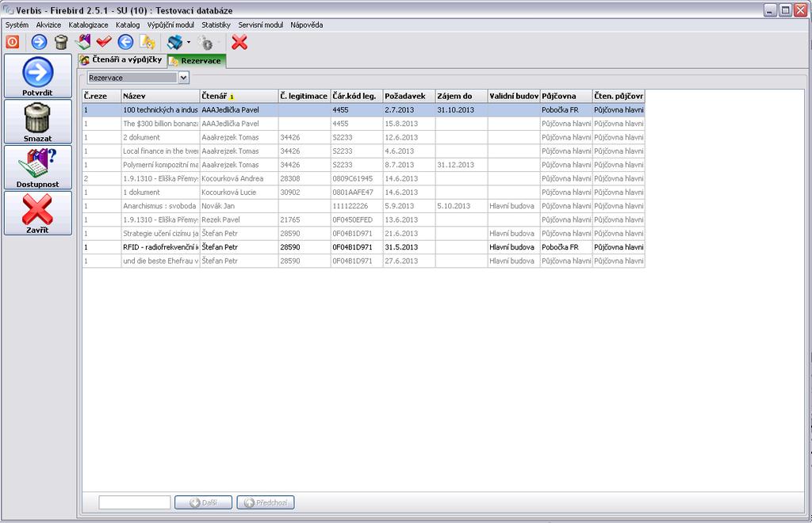Image resolution: width=812 pixels, height=523 pixels.
Task: Click the blue left-arrow toolbar icon
Action: point(125,42)
